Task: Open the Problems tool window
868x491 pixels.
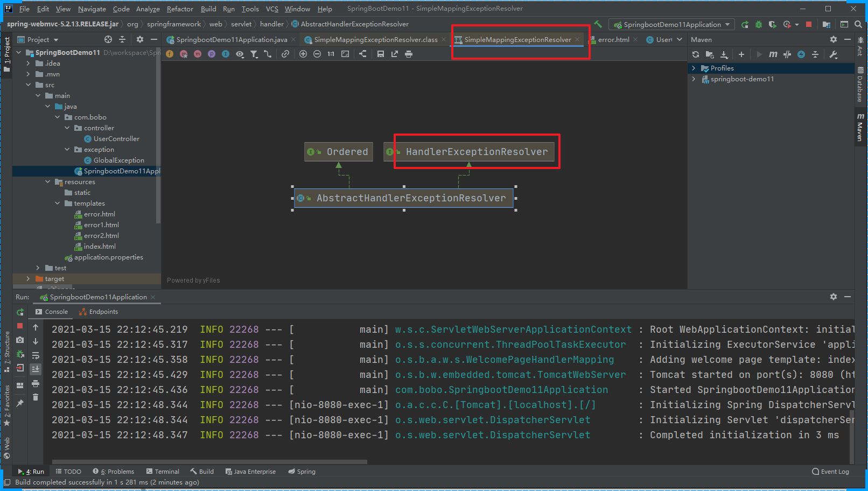Action: click(x=113, y=472)
